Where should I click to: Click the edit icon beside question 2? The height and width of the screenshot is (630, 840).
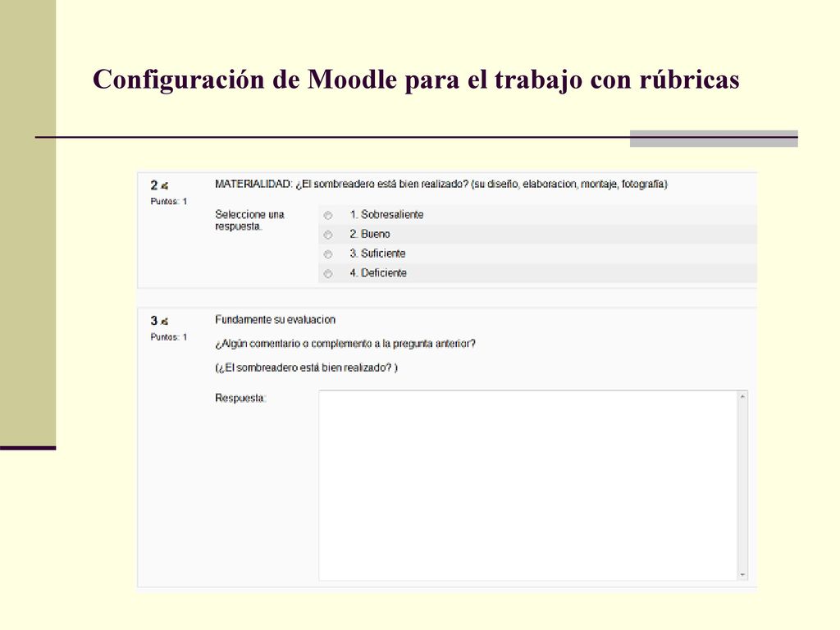tap(164, 186)
